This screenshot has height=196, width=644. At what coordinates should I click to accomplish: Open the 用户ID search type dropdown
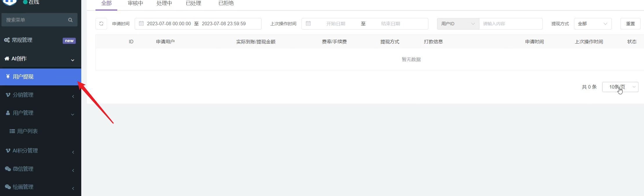(458, 24)
